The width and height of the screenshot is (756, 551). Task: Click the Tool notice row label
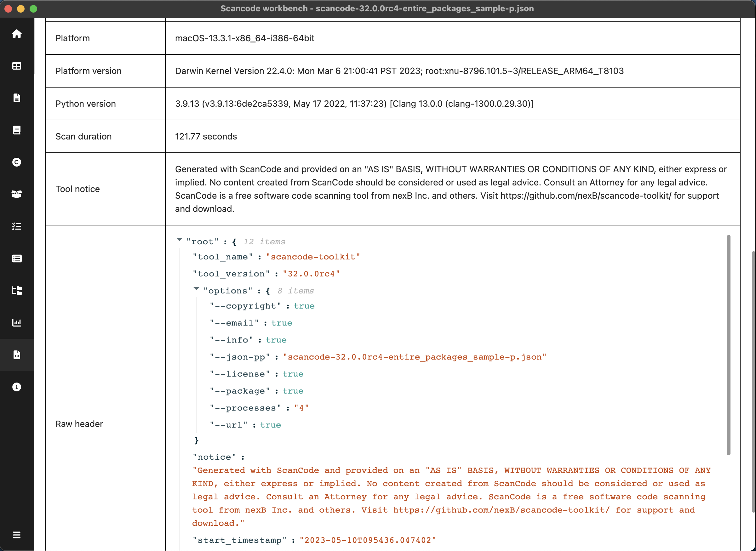coord(77,189)
